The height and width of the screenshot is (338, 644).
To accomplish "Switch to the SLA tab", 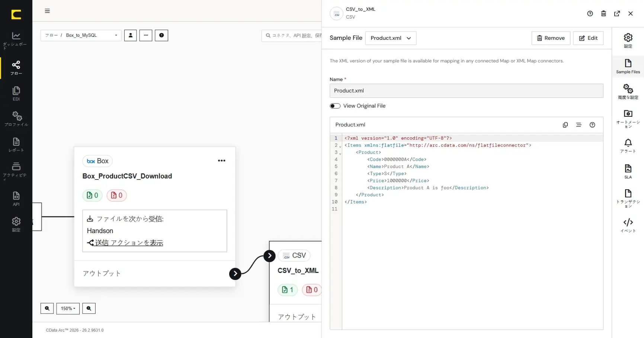I will click(x=628, y=171).
